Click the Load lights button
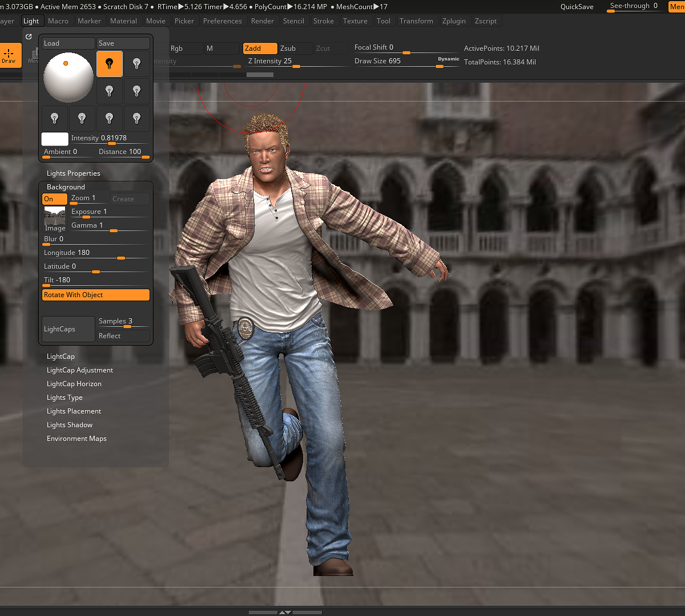The width and height of the screenshot is (685, 616). coord(68,43)
